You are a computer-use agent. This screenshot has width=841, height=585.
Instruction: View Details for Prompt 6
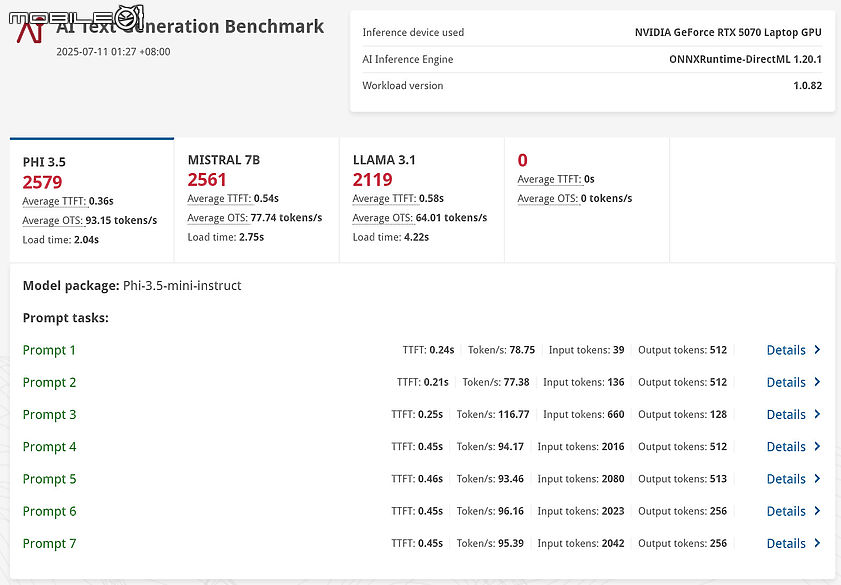793,511
